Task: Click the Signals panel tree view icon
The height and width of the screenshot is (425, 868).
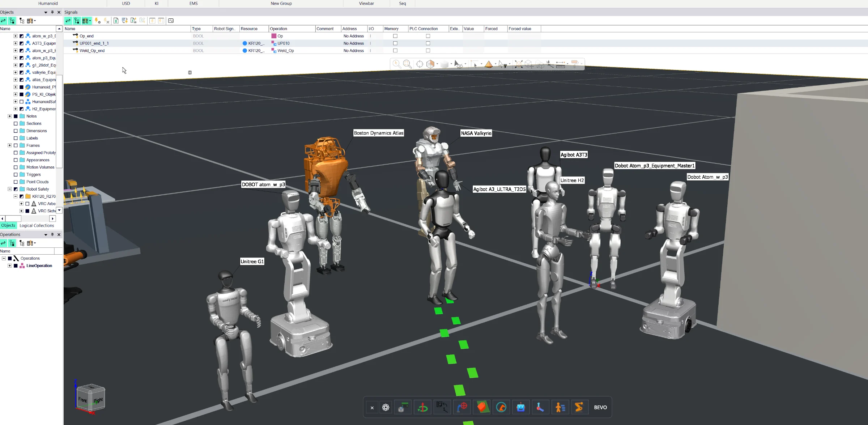Action: click(77, 21)
